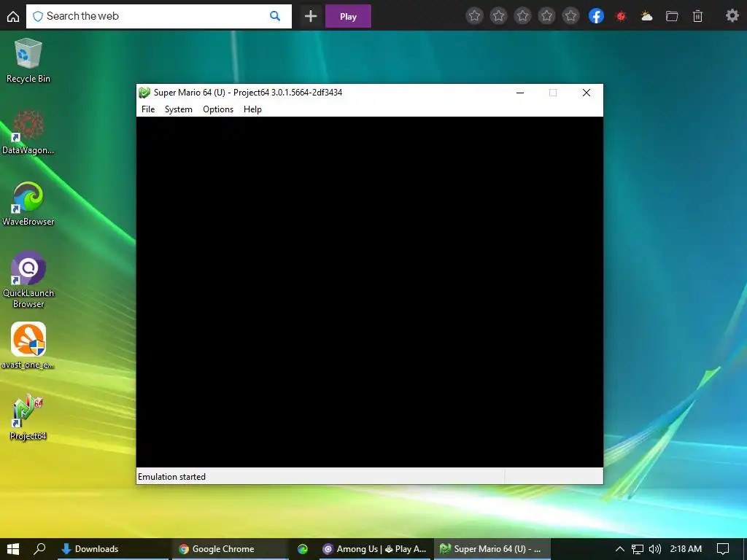This screenshot has height=560, width=747.
Task: Select the Project64 desktop shortcut
Action: click(28, 418)
